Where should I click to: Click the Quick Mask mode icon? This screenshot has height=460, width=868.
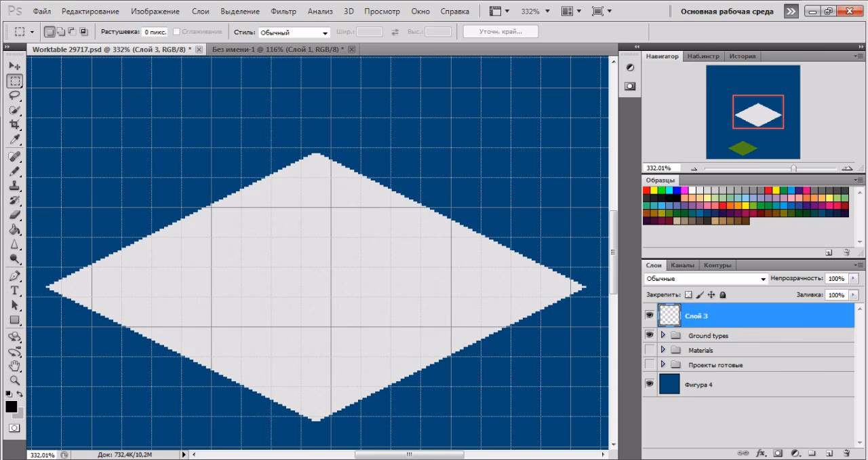(x=14, y=428)
